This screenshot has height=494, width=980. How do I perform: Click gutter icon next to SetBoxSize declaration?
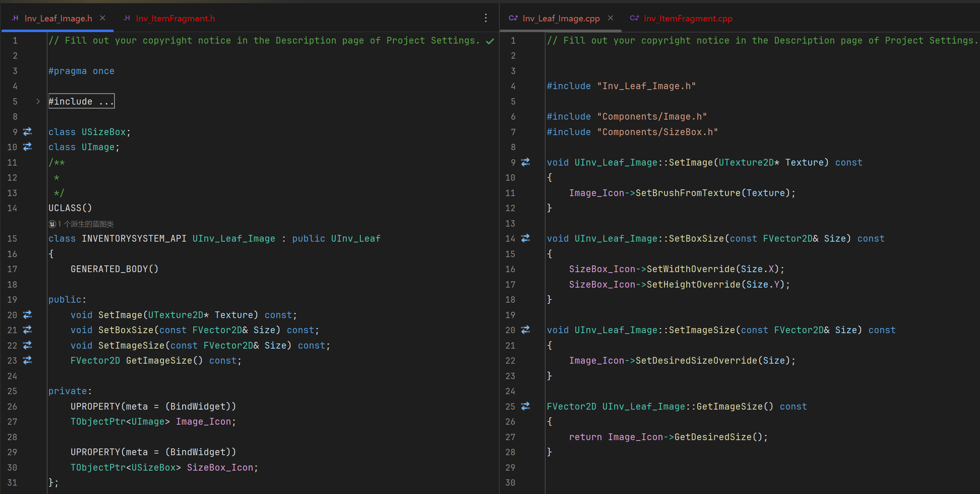click(x=27, y=330)
